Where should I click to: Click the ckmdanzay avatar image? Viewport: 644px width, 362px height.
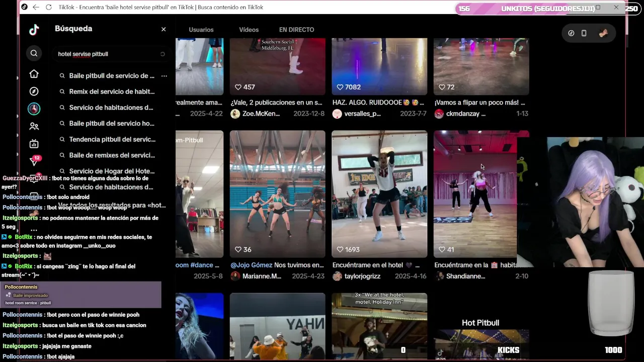click(x=439, y=114)
